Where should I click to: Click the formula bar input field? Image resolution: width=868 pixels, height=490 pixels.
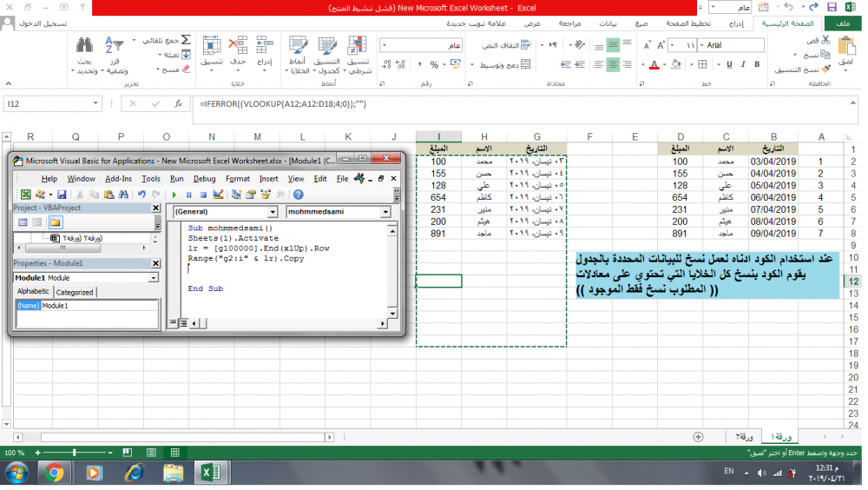(x=521, y=104)
